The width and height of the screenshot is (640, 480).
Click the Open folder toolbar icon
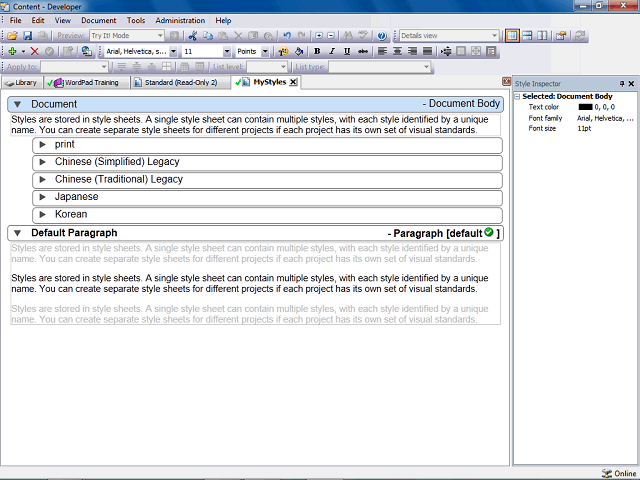pyautogui.click(x=12, y=36)
